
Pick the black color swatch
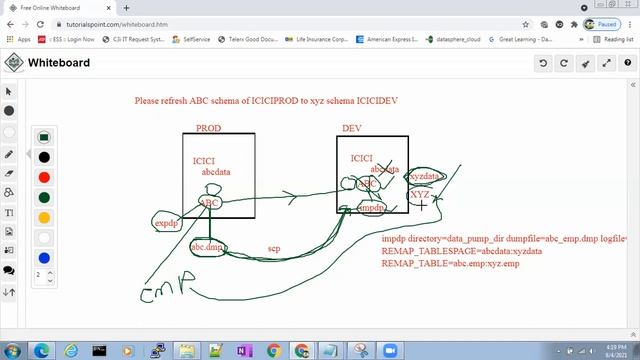44,157
